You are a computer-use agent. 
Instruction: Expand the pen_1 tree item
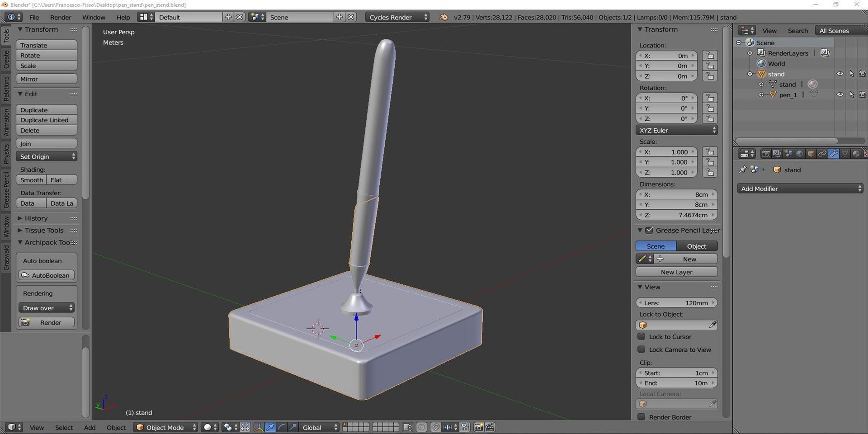(761, 94)
